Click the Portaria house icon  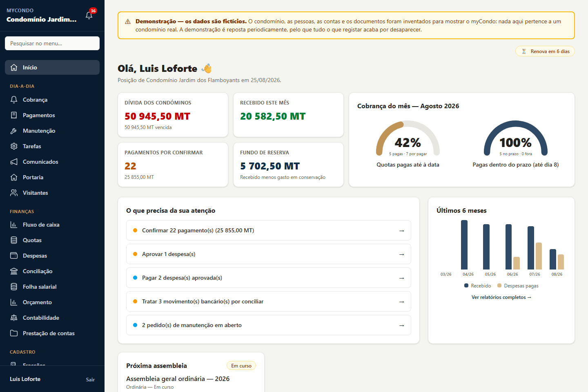14,177
